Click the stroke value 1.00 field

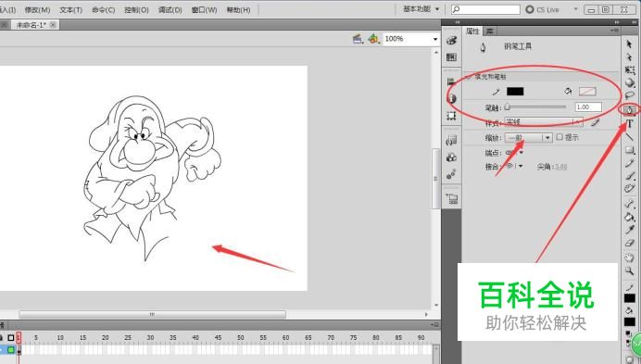[588, 107]
